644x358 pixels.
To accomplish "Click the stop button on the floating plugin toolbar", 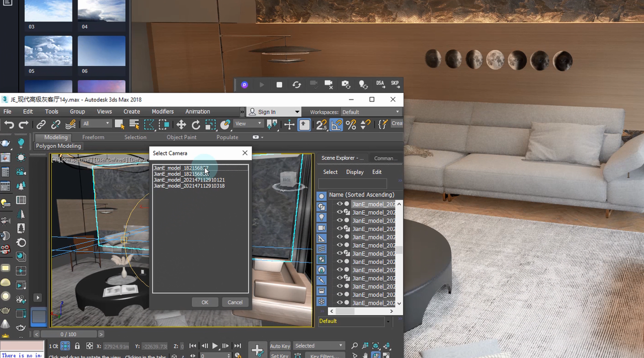I will (x=279, y=85).
